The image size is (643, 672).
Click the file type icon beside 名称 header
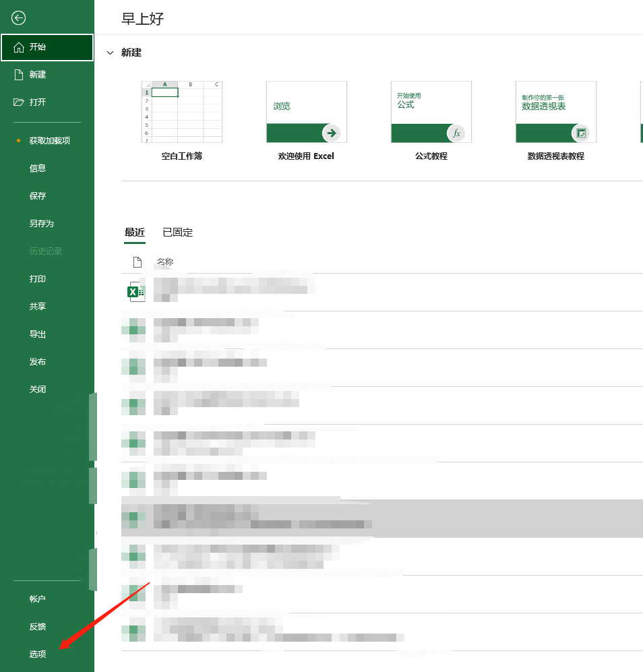pyautogui.click(x=137, y=262)
